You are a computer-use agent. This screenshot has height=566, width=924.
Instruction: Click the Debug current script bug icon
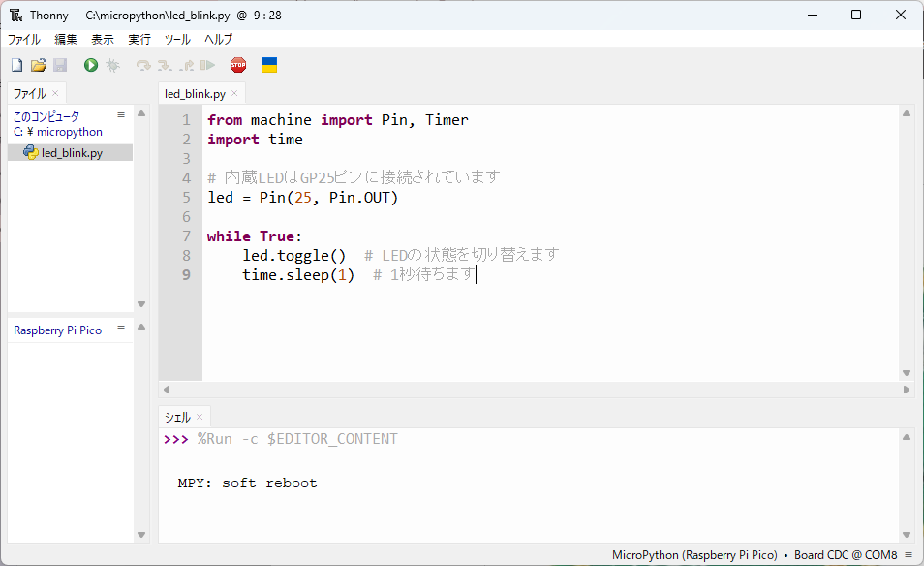[x=112, y=65]
